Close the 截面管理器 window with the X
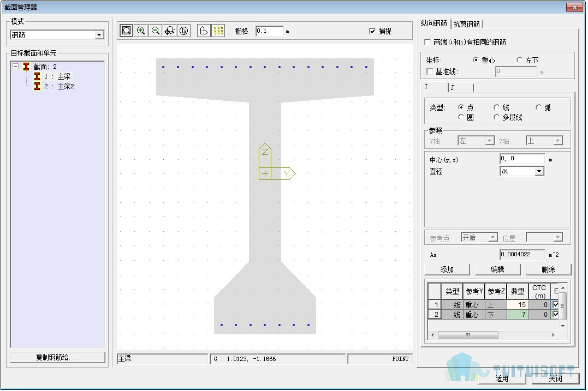This screenshot has width=588, height=391. [x=574, y=7]
